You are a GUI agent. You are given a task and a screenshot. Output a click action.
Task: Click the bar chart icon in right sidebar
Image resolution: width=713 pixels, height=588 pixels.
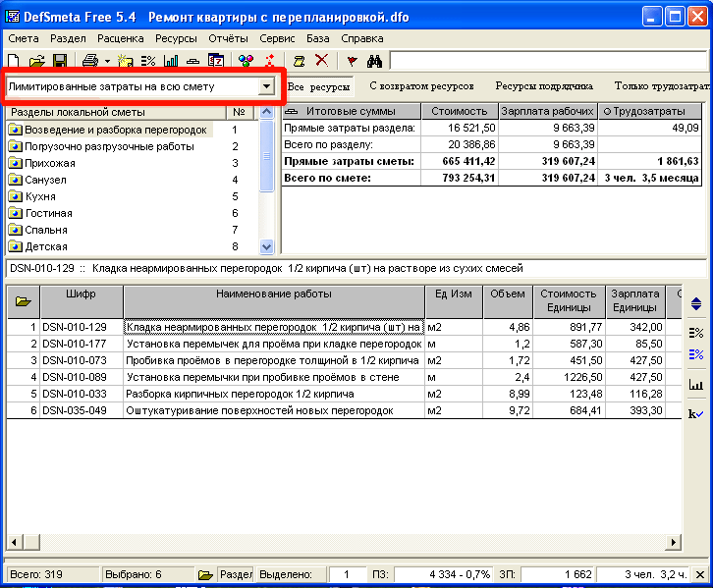[x=696, y=385]
